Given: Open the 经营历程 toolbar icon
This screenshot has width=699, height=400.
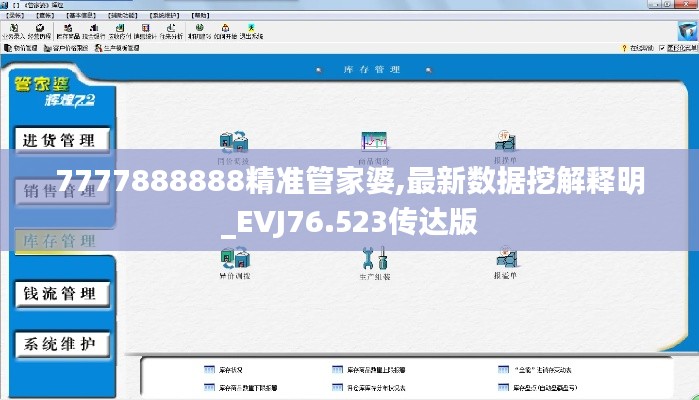Looking at the screenshot, I should (x=39, y=31).
